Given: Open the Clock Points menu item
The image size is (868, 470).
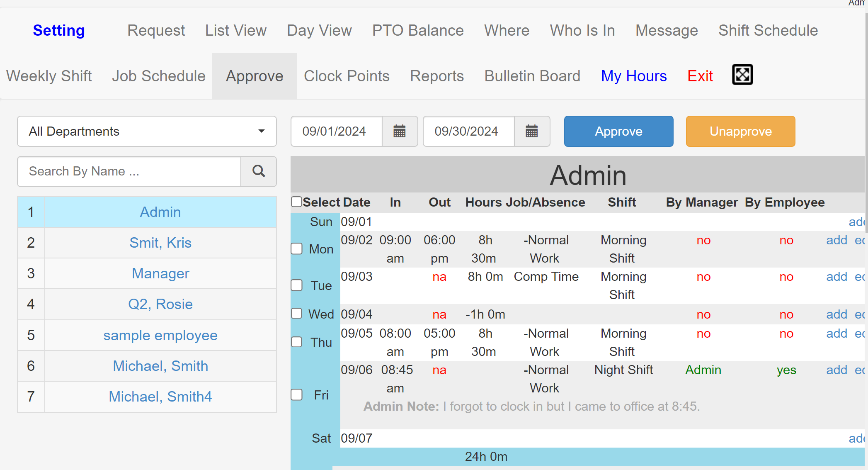Looking at the screenshot, I should (x=347, y=76).
